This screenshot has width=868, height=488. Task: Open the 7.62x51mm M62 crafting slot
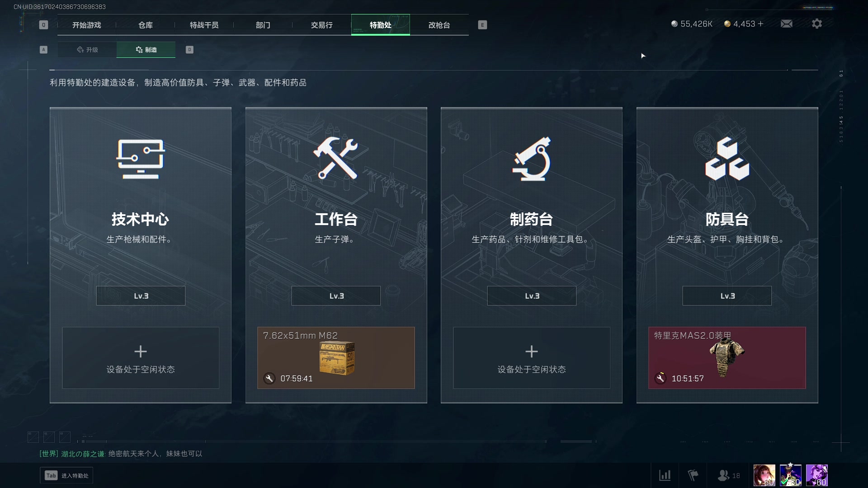(336, 358)
